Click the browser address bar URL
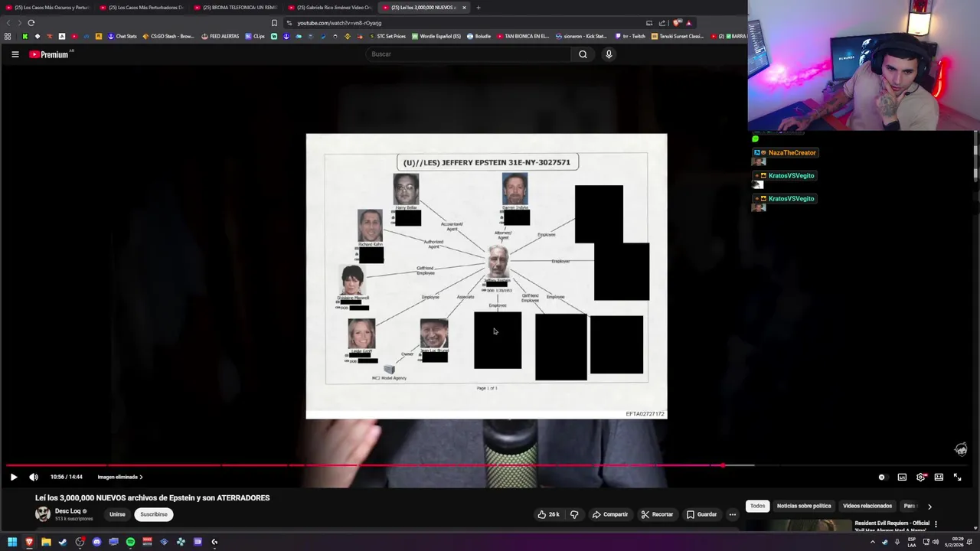 click(x=339, y=23)
